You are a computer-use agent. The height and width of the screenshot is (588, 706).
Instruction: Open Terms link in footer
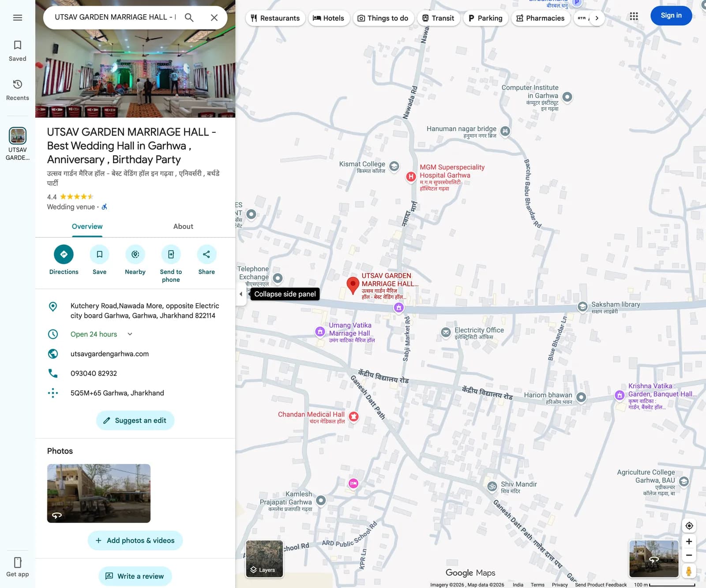(537, 584)
